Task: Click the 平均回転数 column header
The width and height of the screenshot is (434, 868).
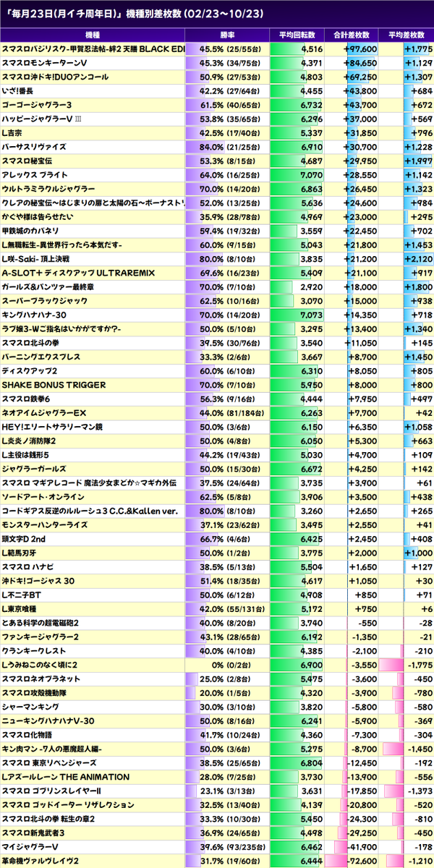Action: (296, 35)
